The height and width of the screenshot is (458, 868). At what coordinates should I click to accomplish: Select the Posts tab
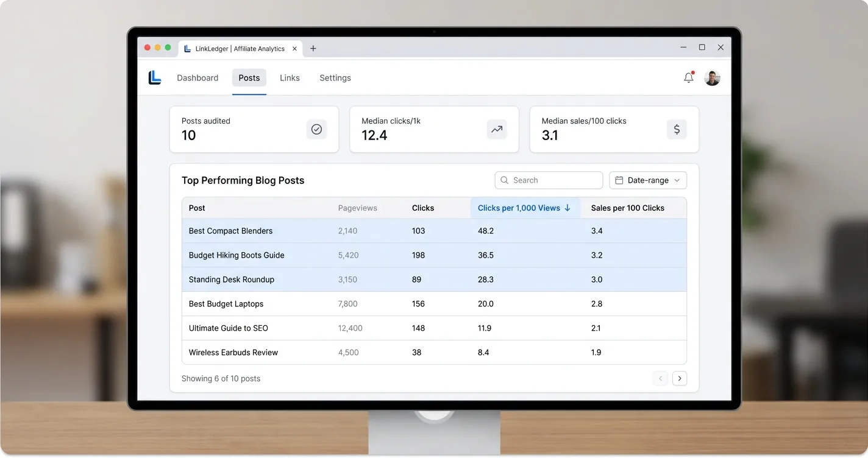(x=249, y=78)
